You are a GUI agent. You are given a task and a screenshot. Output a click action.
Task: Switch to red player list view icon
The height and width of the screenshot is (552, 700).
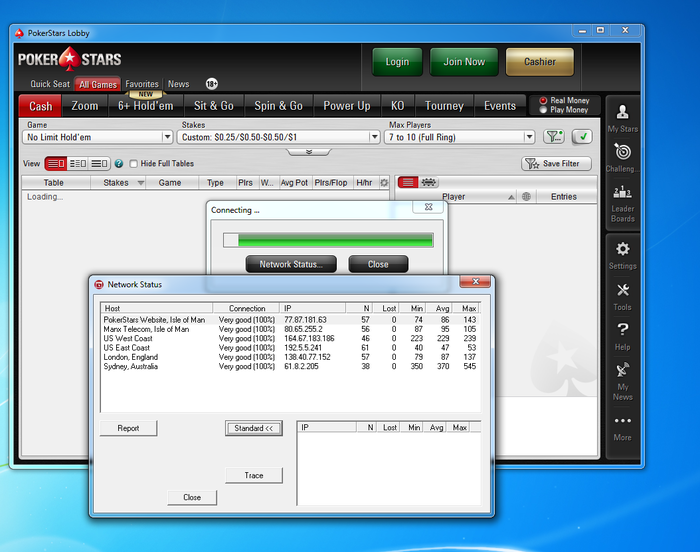(408, 182)
